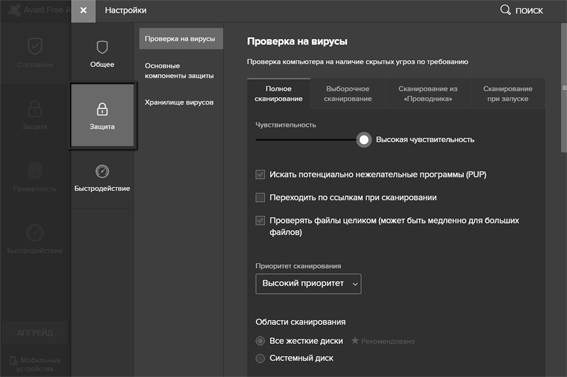Image resolution: width=567 pixels, height=377 pixels.
Task: Open the Быстродействие gauge icon section
Action: tap(102, 171)
